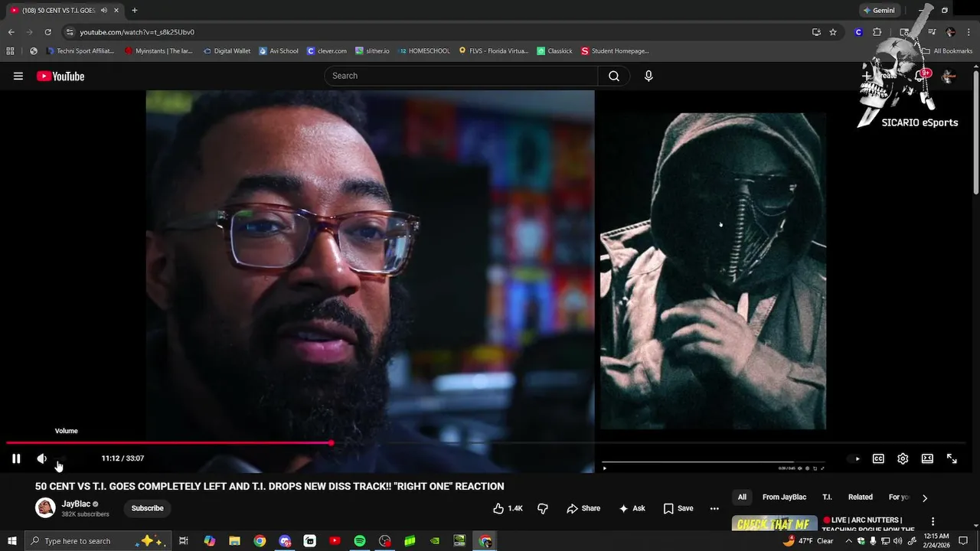
Task: Select the T.I. filter chip
Action: click(x=827, y=497)
